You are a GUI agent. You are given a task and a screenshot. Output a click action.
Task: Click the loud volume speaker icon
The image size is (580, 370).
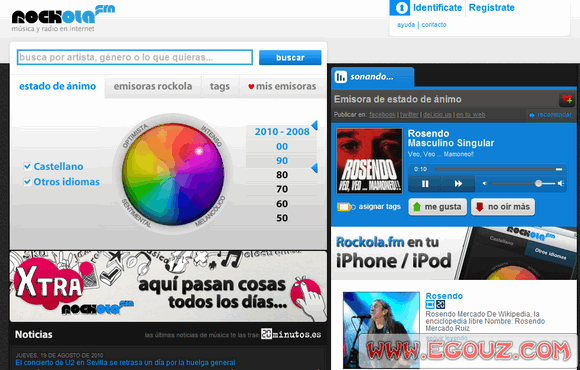561,184
